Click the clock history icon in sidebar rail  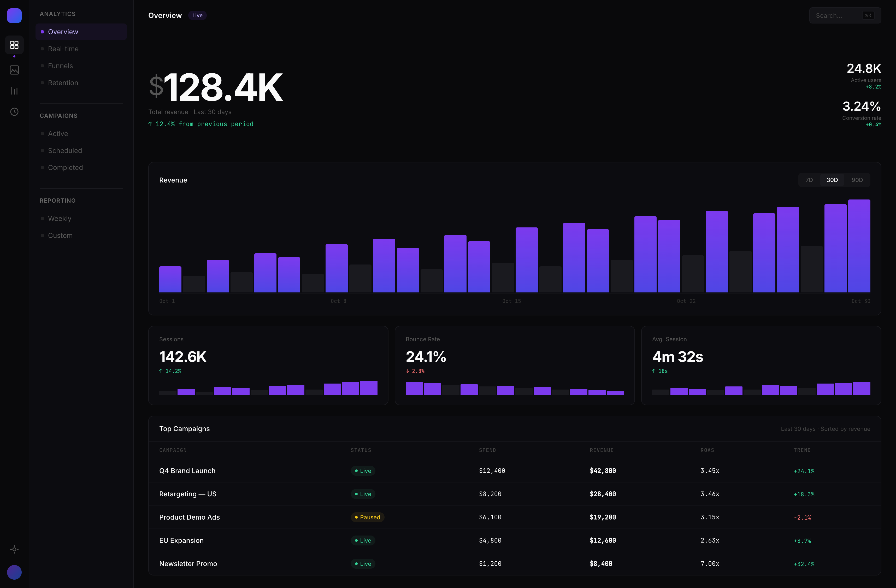pyautogui.click(x=14, y=111)
